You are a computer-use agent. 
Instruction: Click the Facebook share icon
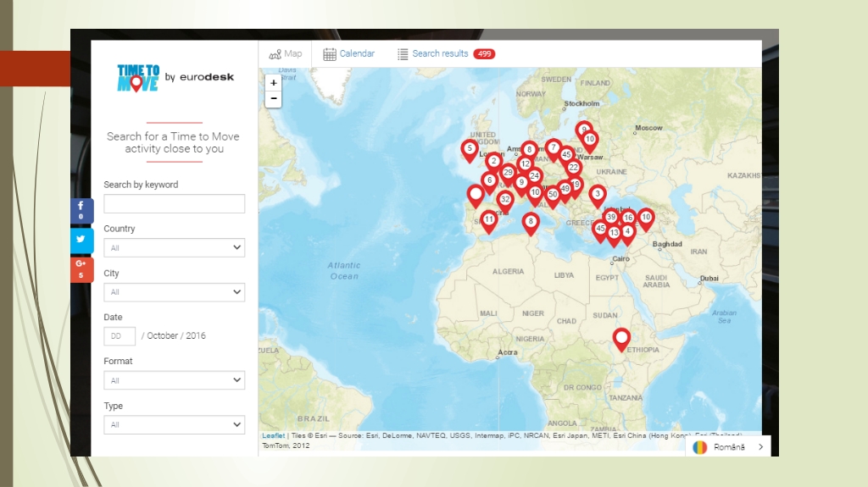click(81, 210)
